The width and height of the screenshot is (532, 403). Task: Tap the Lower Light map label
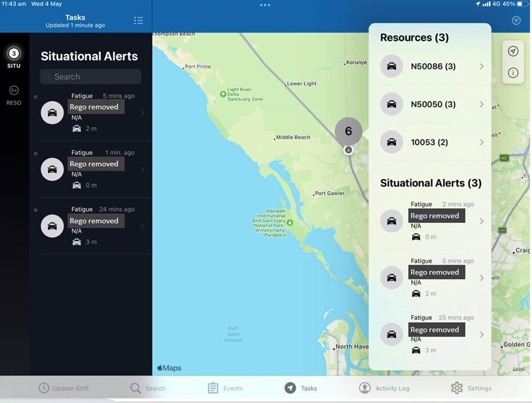coord(300,84)
